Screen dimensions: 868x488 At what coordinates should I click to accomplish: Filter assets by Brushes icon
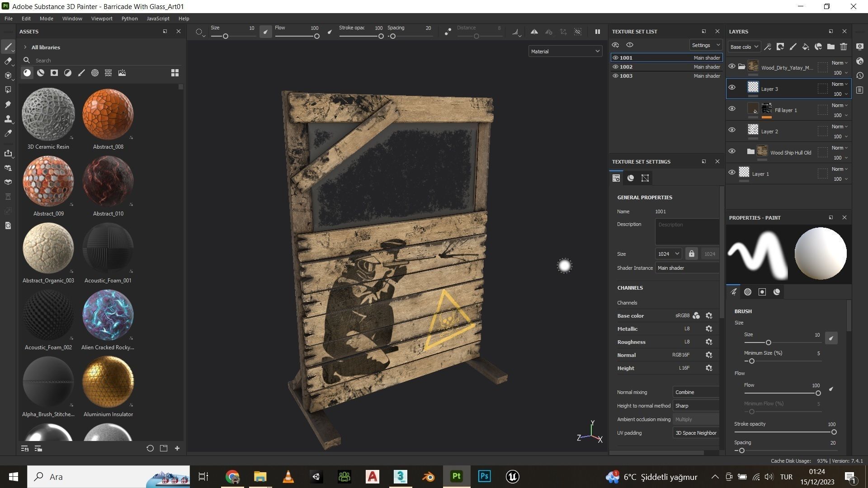point(81,73)
